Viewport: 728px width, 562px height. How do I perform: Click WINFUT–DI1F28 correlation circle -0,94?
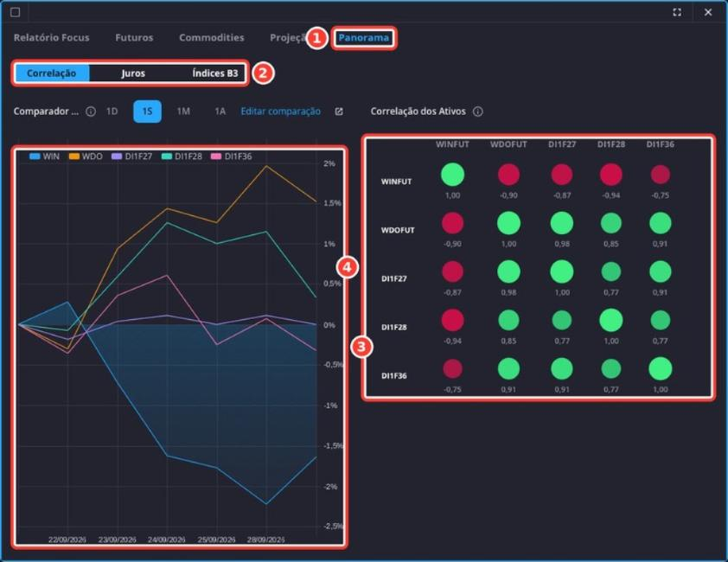pyautogui.click(x=611, y=175)
